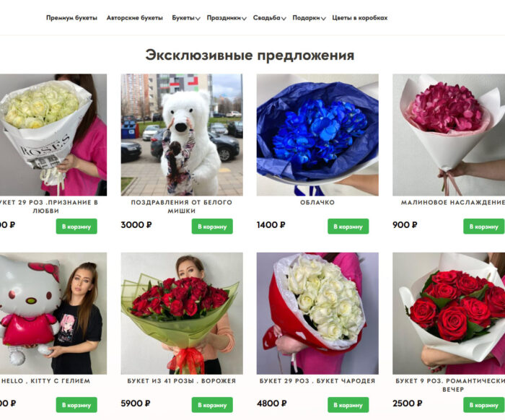505x420 pixels.
Task: Open the Поздравления от белого мишки title link
Action: (182, 206)
